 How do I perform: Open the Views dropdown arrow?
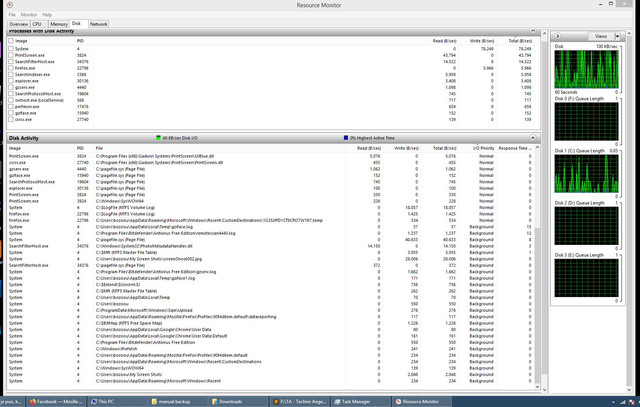pyautogui.click(x=617, y=36)
